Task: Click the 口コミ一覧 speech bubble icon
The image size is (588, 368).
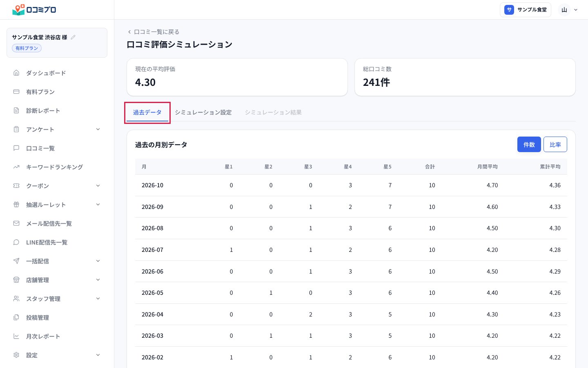Action: pyautogui.click(x=16, y=148)
